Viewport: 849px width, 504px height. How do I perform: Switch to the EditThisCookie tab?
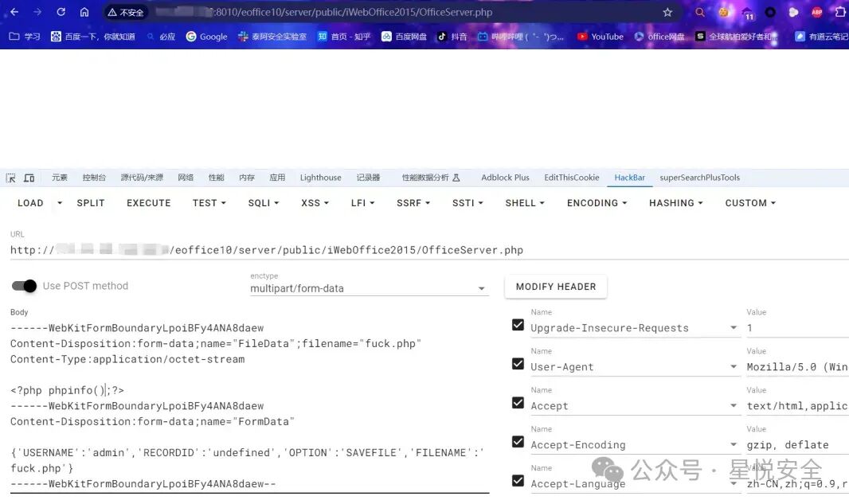point(572,178)
